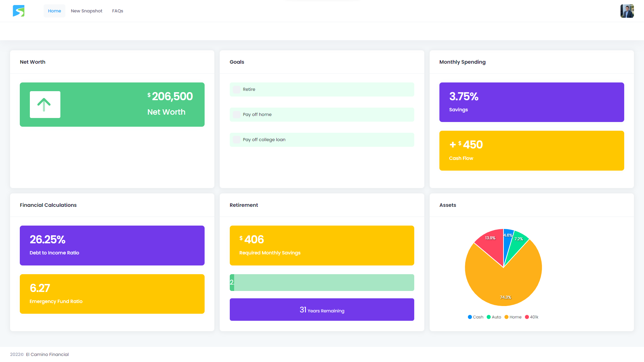Toggle the Auto legend item
This screenshot has height=362, width=644.
tap(494, 317)
